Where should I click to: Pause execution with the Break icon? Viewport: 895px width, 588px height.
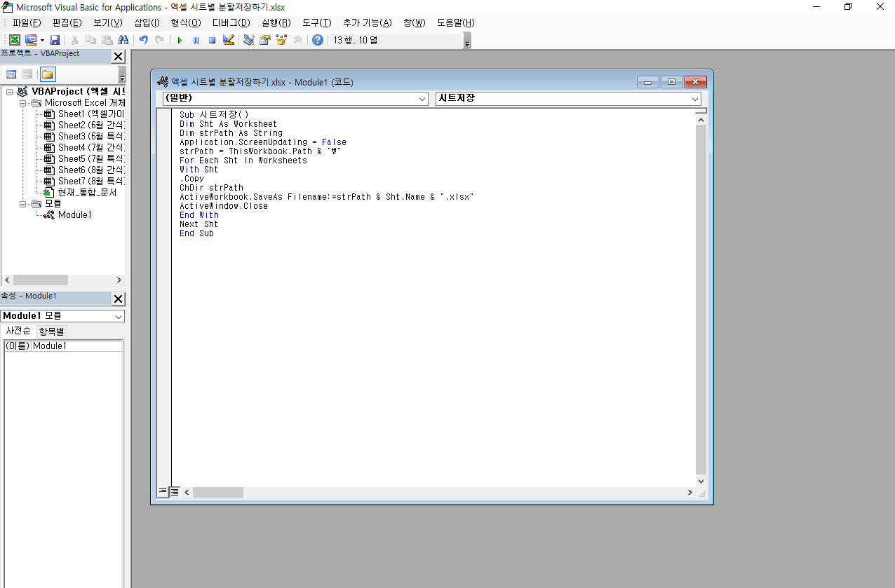[196, 40]
